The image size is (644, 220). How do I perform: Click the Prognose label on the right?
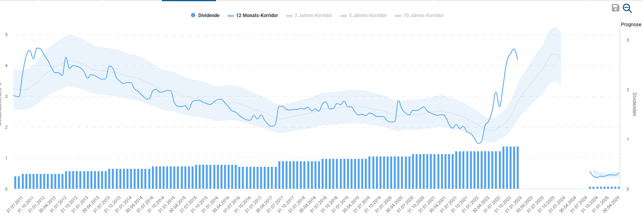pyautogui.click(x=631, y=25)
